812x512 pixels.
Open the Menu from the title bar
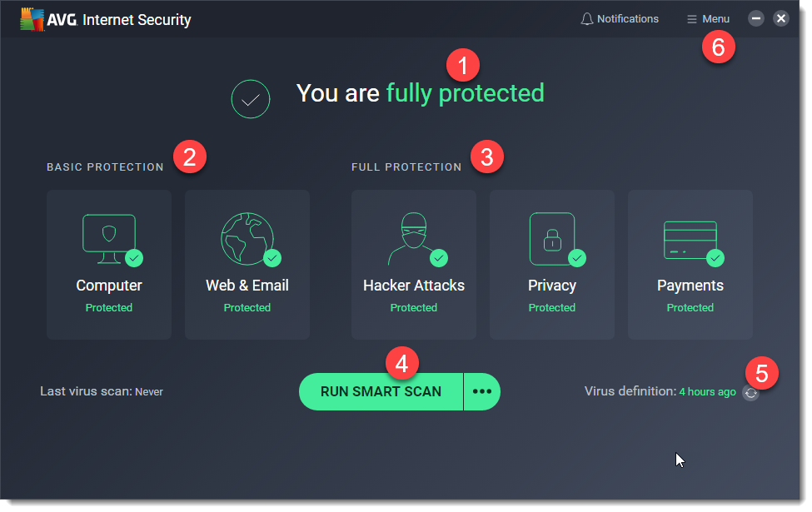[707, 18]
